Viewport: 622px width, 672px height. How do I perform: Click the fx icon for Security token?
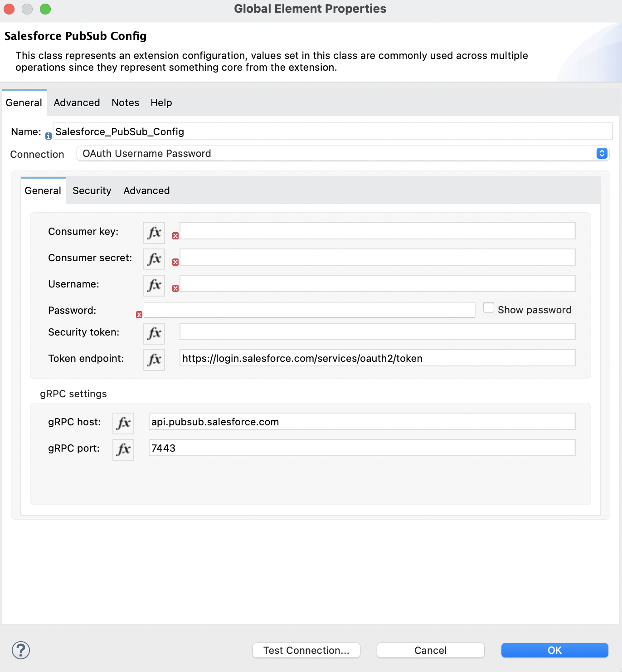point(154,333)
